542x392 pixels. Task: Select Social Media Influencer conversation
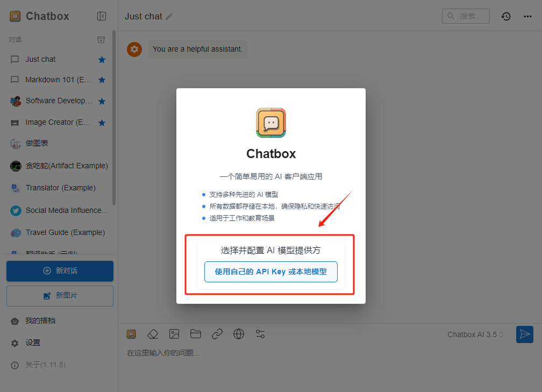[x=58, y=210]
